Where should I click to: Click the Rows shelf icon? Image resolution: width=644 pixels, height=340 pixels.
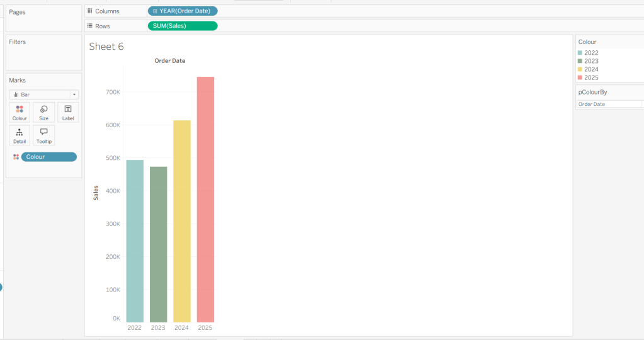[x=89, y=26]
